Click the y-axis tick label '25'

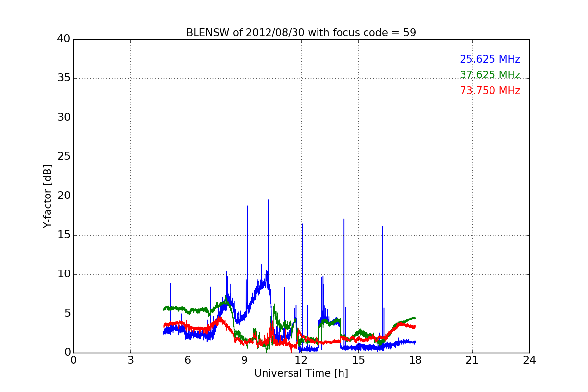[x=64, y=157]
